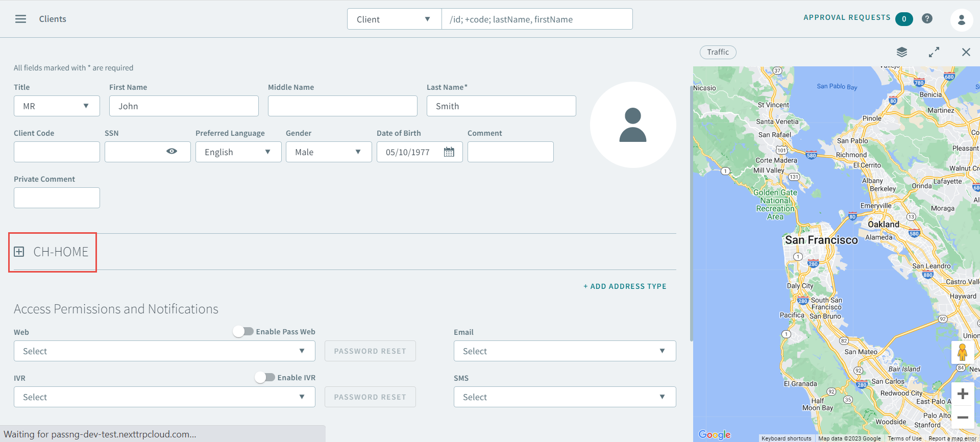Click the Add Address Type link
This screenshot has width=980, height=442.
click(625, 286)
